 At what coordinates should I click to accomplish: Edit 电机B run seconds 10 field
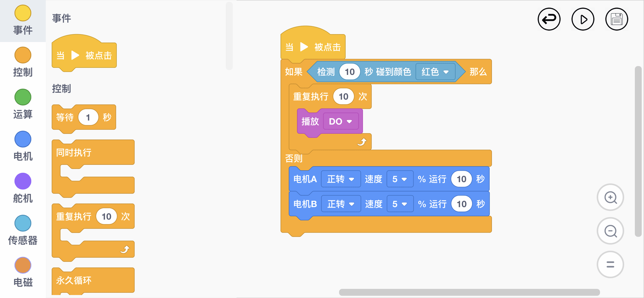coord(462,204)
